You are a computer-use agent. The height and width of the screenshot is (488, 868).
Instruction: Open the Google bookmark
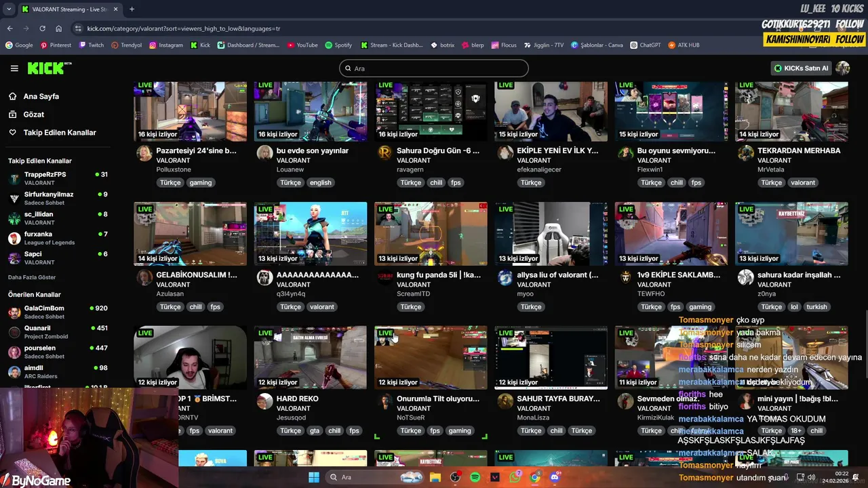(19, 45)
